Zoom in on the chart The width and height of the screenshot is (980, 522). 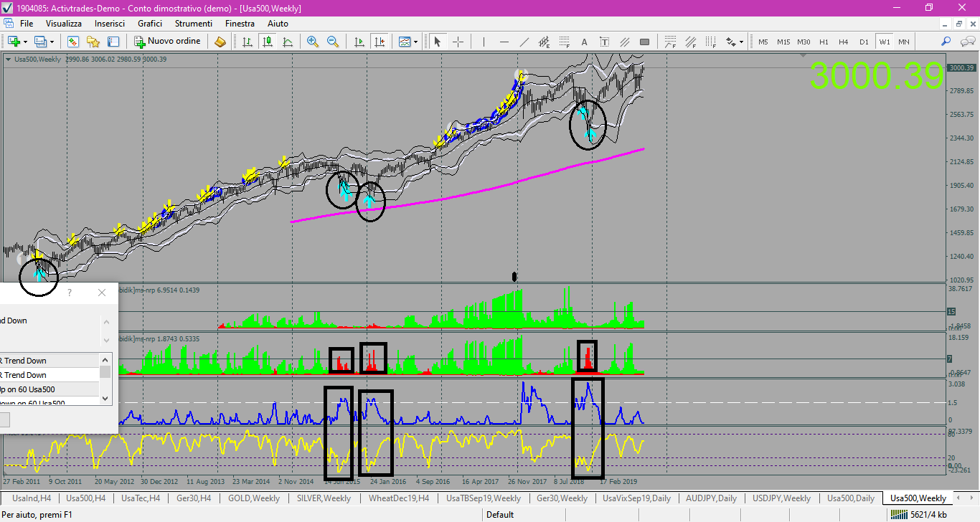tap(312, 42)
